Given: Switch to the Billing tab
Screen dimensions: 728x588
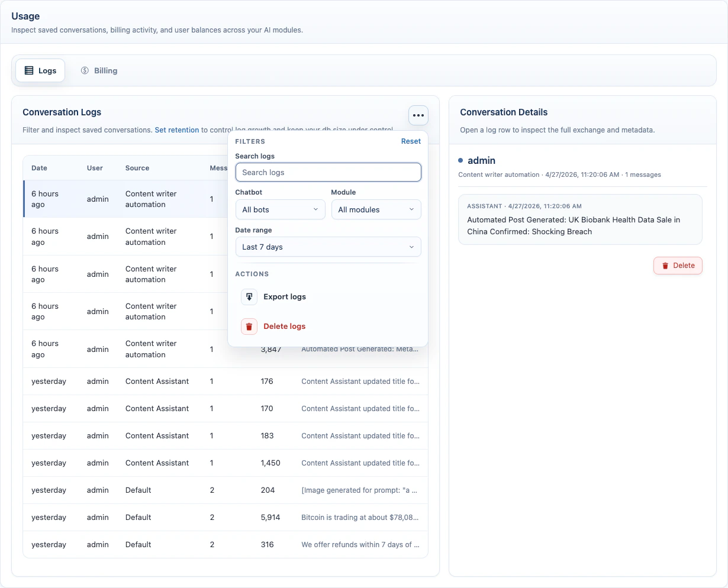Looking at the screenshot, I should (x=99, y=70).
